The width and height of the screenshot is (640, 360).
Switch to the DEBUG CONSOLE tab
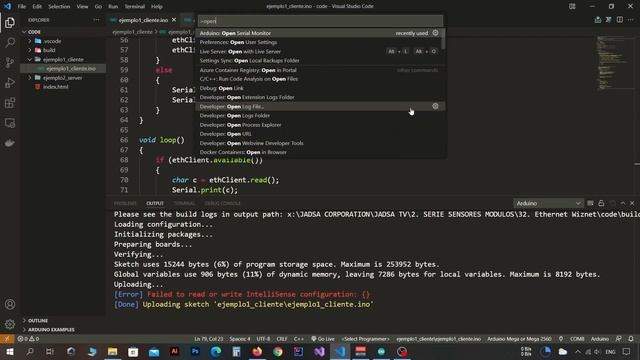222,203
